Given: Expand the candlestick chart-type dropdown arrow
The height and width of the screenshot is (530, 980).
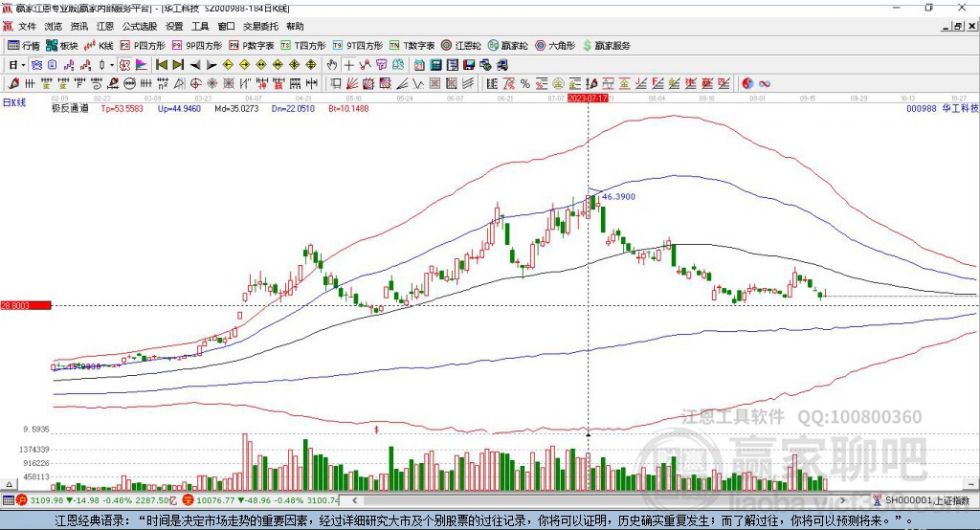Looking at the screenshot, I should [112, 65].
